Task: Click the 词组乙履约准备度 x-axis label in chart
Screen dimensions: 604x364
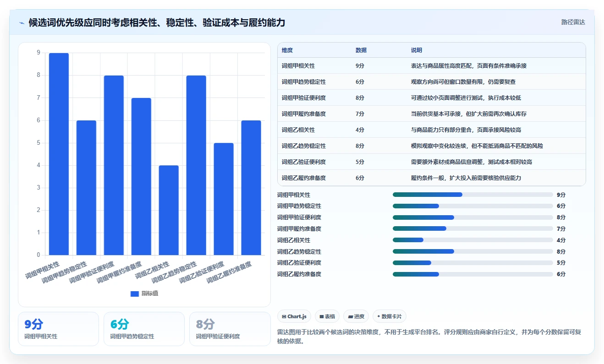Action: pos(229,272)
